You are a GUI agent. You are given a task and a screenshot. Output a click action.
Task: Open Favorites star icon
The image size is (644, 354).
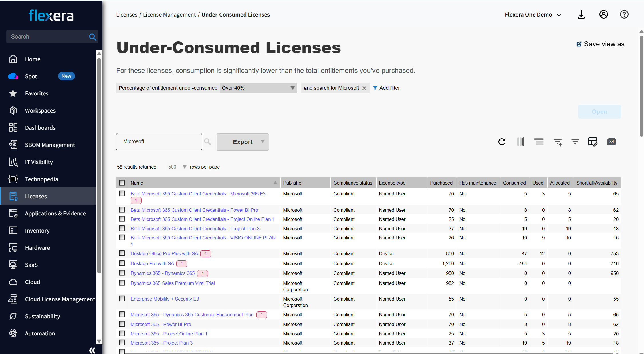coord(13,93)
